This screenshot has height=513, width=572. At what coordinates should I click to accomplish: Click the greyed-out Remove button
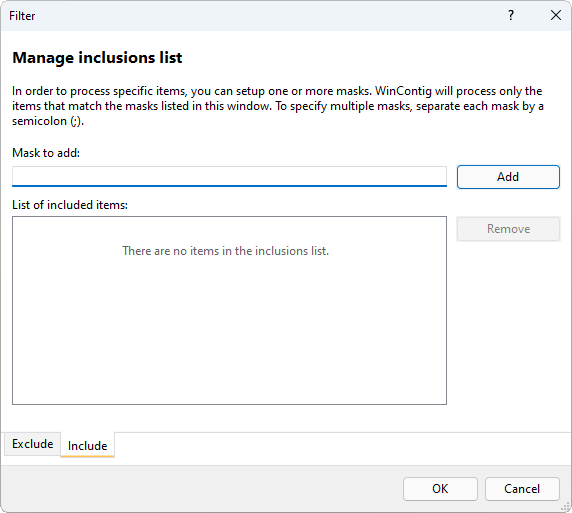508,229
